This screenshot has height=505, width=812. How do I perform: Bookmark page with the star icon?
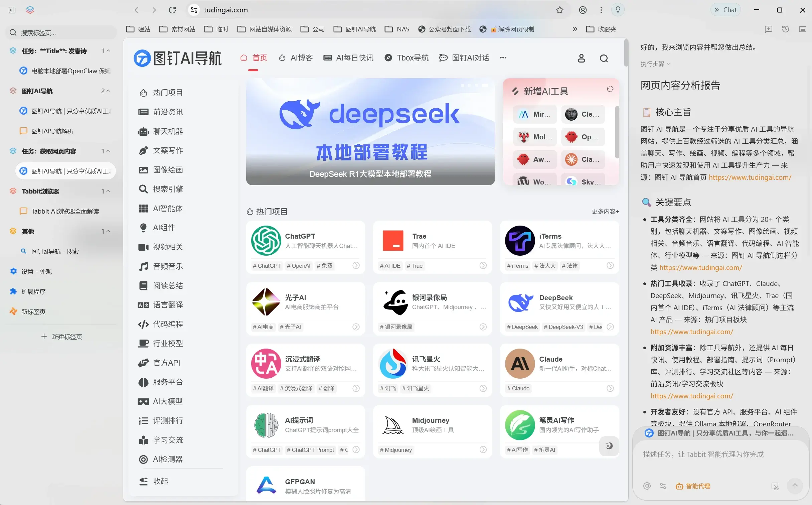click(560, 10)
